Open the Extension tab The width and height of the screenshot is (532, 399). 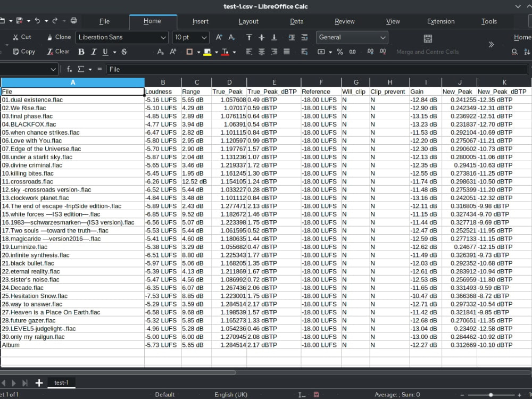440,21
